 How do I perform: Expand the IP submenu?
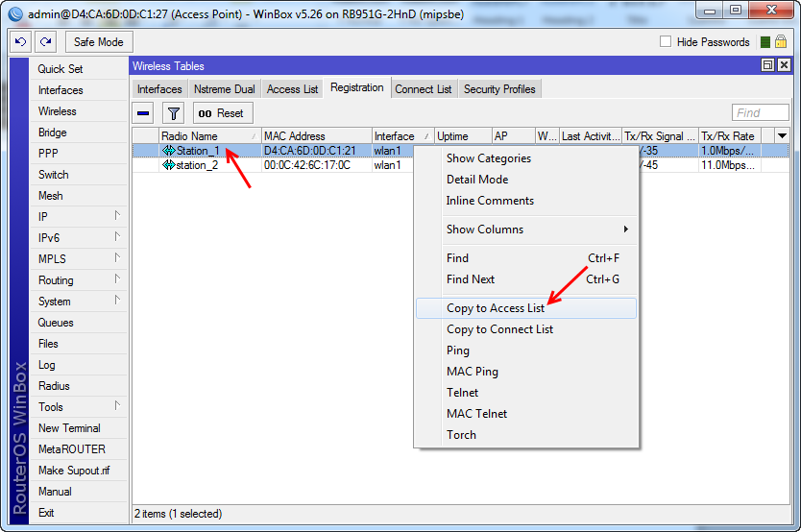click(x=117, y=215)
